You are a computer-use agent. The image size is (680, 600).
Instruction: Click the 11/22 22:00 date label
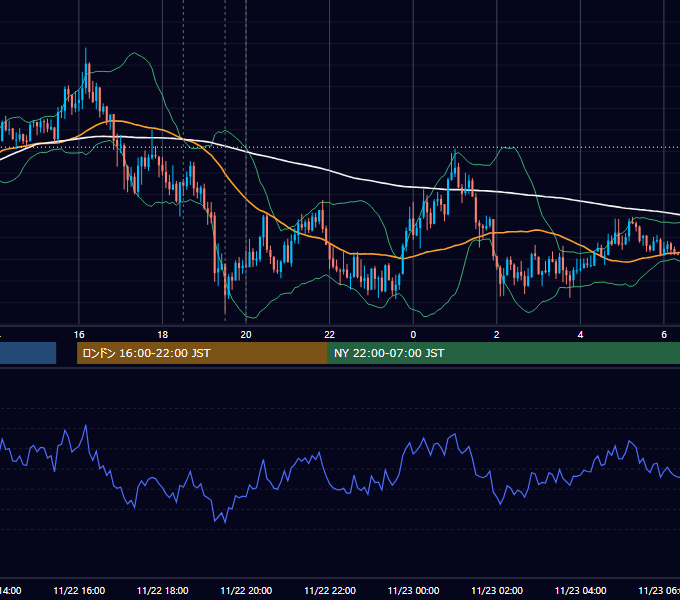pos(330,590)
